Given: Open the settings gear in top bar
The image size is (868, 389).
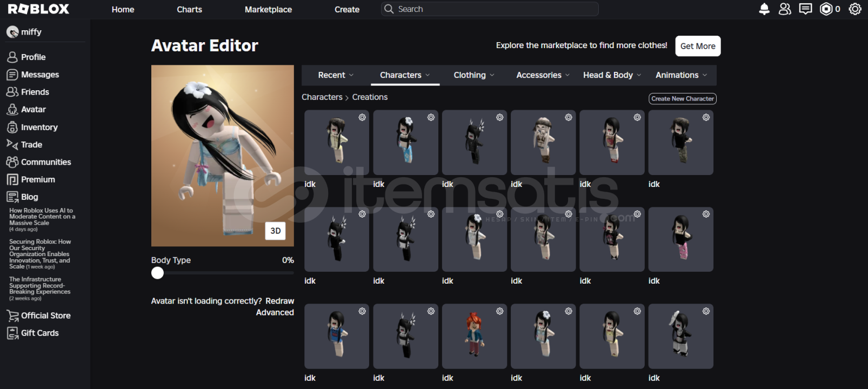Looking at the screenshot, I should tap(855, 9).
